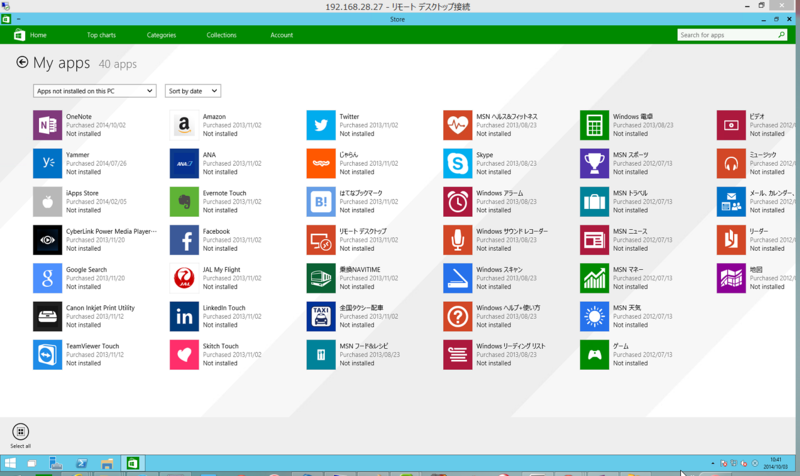Click the taskbar clock showing 10:41
Viewport: 800px width, 476px height.
pos(776,463)
